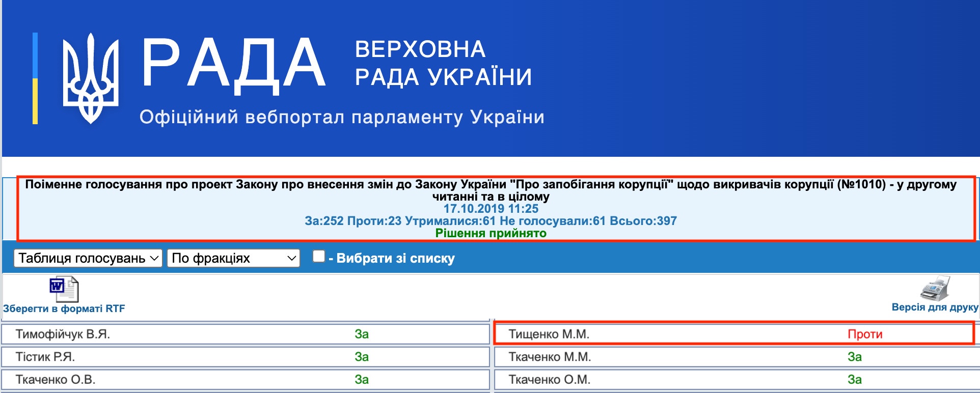This screenshot has width=980, height=393.
Task: Click the 'За' vote of Тістик Р.Я.
Action: point(362,357)
